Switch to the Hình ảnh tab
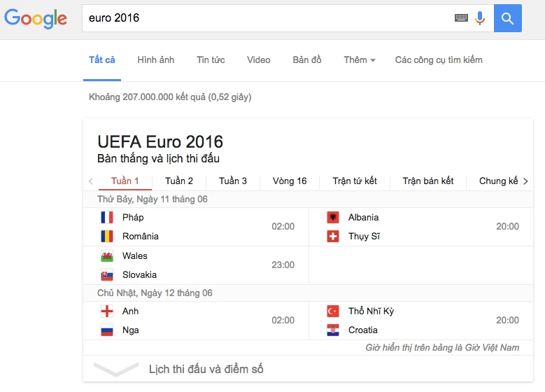Viewport: 545px width, 392px height. pos(155,60)
